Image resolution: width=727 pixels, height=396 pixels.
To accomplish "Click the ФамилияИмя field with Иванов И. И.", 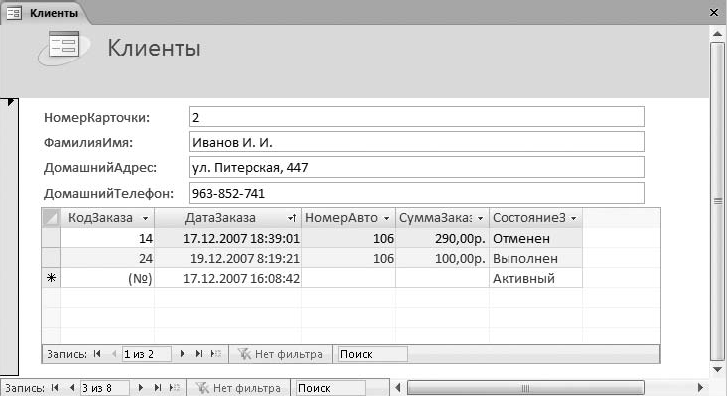I will pyautogui.click(x=416, y=142).
